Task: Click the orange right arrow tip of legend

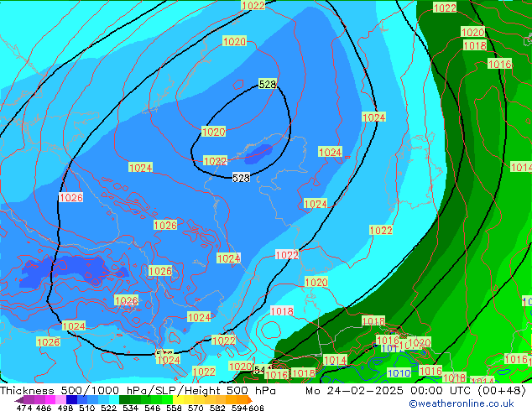Action: 250,400
